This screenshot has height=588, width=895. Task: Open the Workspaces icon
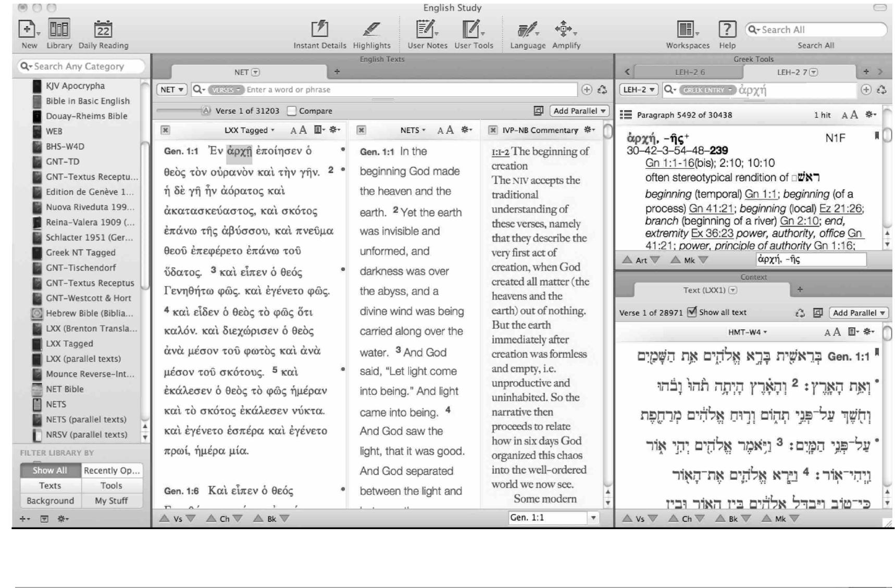click(x=687, y=29)
